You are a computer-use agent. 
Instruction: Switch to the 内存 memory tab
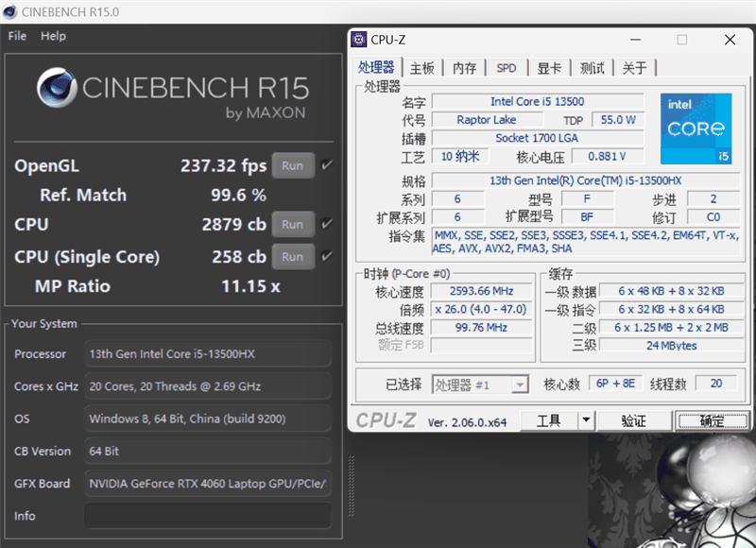(x=464, y=68)
